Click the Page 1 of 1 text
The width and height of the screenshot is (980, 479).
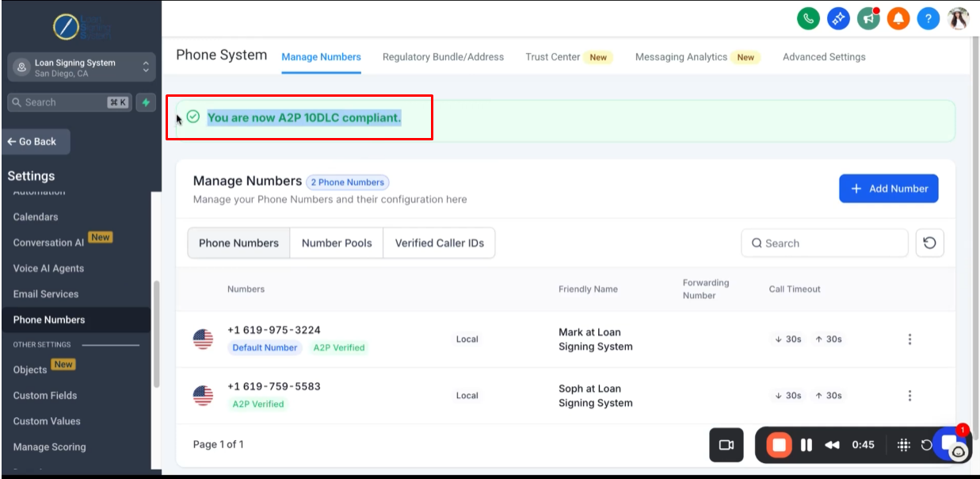coord(219,444)
